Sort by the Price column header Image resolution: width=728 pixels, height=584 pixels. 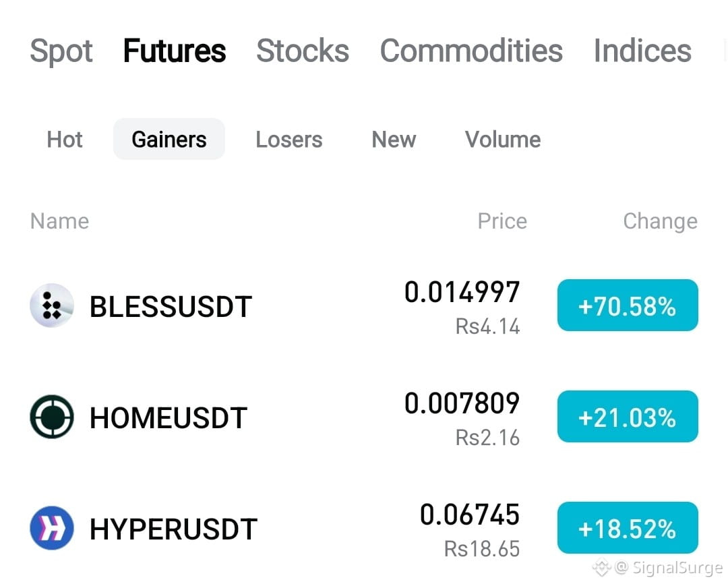click(502, 221)
